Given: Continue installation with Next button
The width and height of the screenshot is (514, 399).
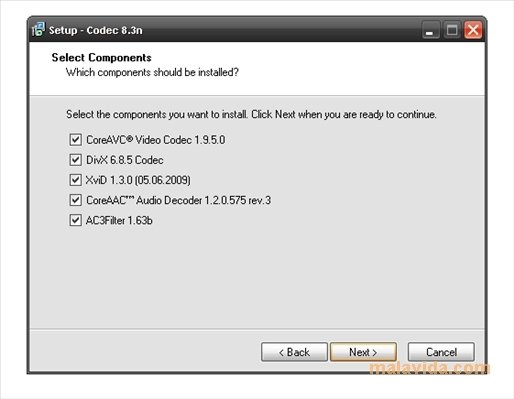Looking at the screenshot, I should coord(363,352).
